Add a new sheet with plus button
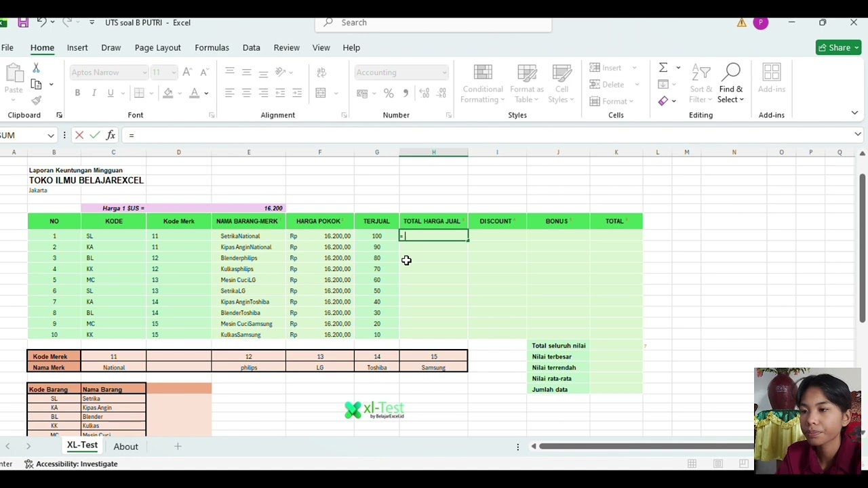Viewport: 868px width, 488px height. [x=178, y=446]
